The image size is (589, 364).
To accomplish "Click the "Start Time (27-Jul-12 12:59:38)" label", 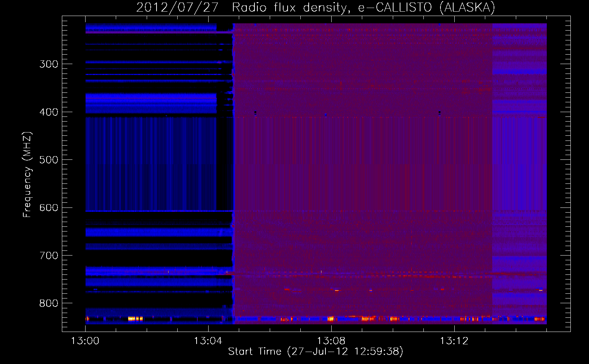I will click(x=316, y=352).
